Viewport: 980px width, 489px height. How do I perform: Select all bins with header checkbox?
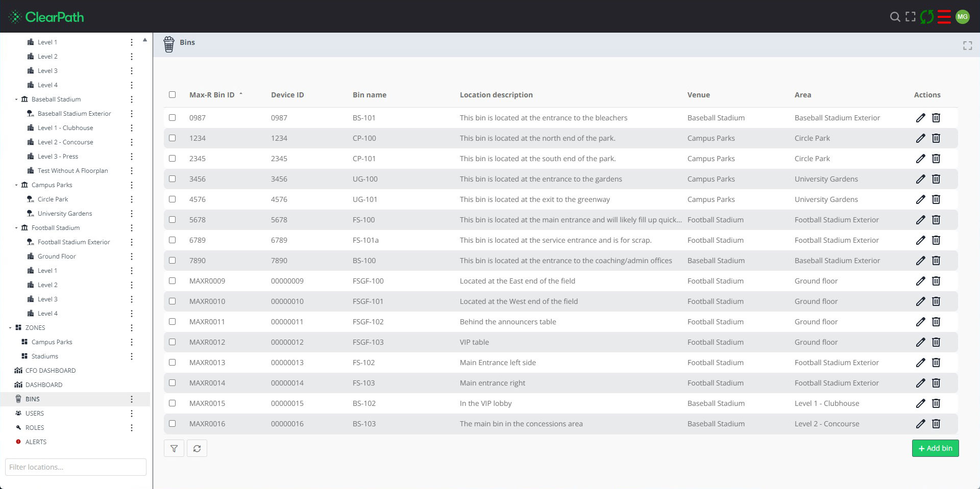tap(172, 94)
